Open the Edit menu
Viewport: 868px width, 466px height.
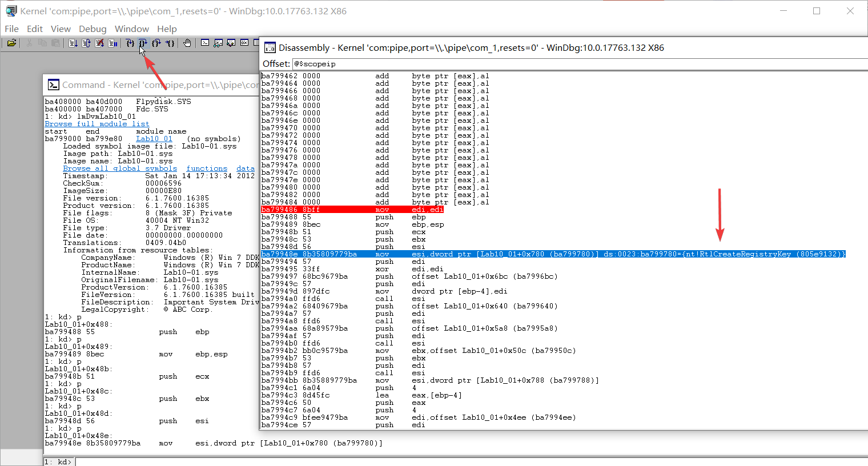tap(35, 29)
